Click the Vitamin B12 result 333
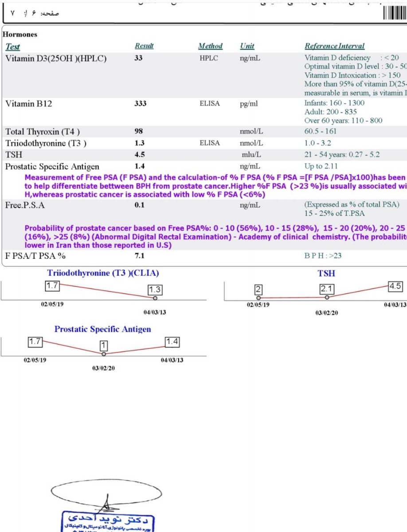The width and height of the screenshot is (407, 532). pyautogui.click(x=140, y=103)
